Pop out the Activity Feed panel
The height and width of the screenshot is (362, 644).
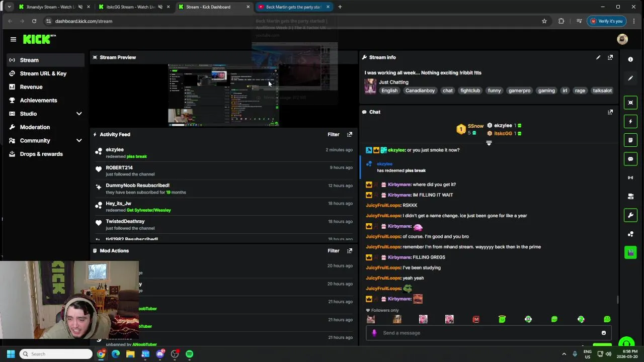350,134
